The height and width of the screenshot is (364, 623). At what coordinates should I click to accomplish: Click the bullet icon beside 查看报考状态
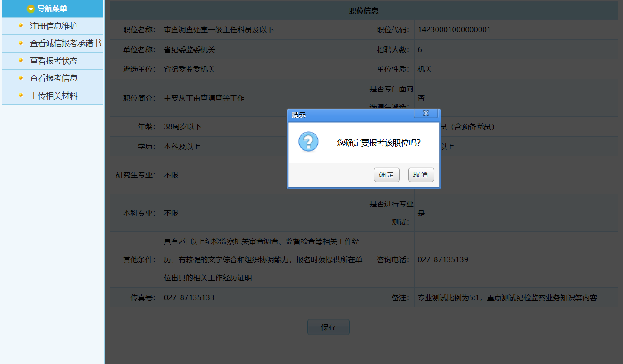(20, 60)
